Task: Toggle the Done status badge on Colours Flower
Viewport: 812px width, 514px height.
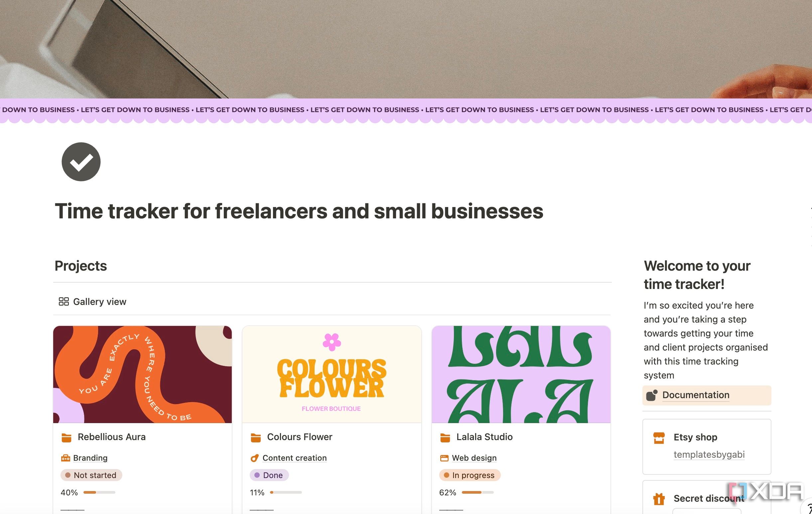Action: 268,475
